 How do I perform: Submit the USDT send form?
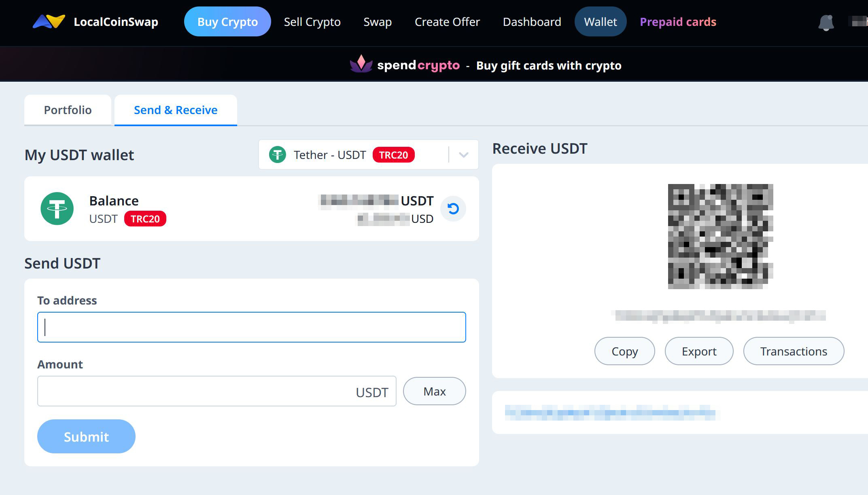click(x=86, y=436)
